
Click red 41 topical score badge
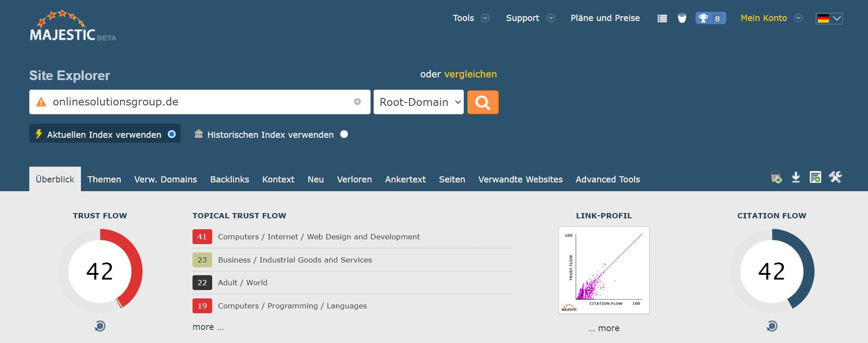coord(202,237)
